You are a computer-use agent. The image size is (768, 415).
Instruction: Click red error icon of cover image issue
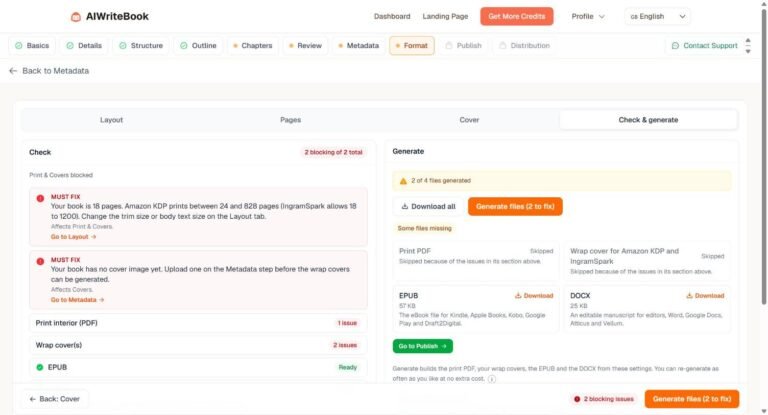click(40, 262)
